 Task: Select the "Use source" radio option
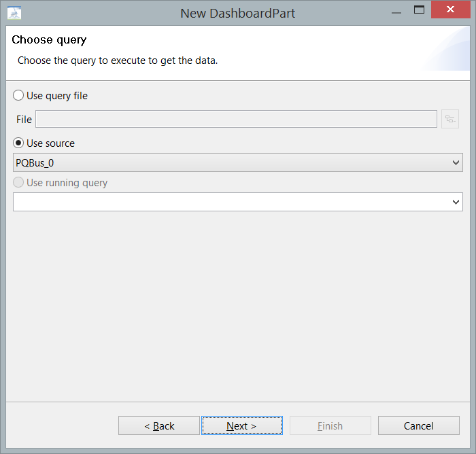(x=18, y=143)
